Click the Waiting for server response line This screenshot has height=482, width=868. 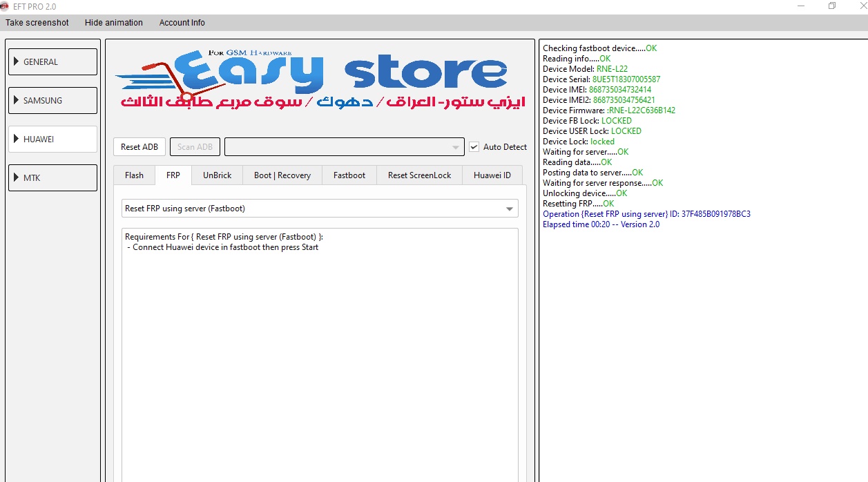pyautogui.click(x=603, y=183)
